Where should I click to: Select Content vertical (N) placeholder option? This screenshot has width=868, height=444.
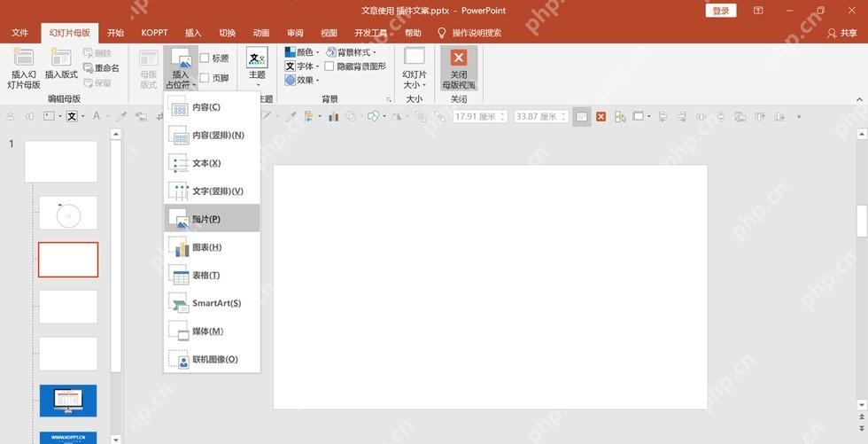(x=212, y=135)
